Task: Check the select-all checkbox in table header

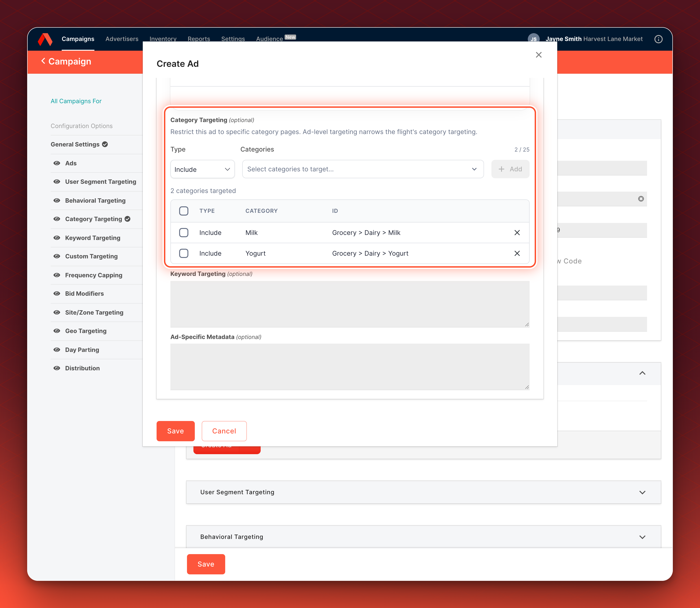Action: coord(184,211)
